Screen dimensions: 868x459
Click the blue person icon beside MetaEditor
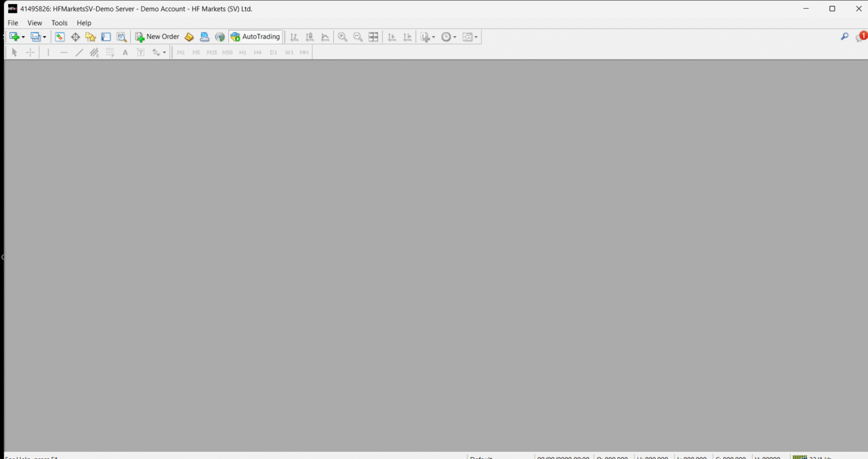pos(205,37)
